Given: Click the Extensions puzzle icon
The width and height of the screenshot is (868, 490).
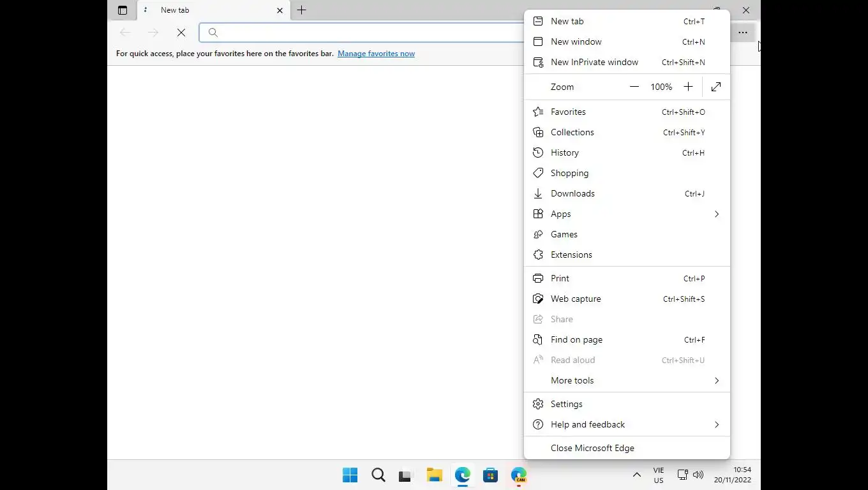Looking at the screenshot, I should click(538, 255).
